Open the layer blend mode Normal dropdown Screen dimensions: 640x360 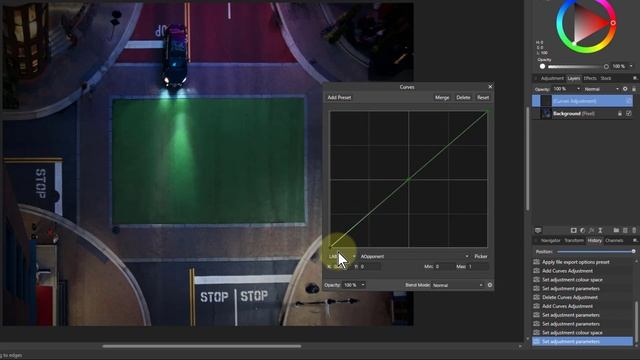[x=601, y=89]
